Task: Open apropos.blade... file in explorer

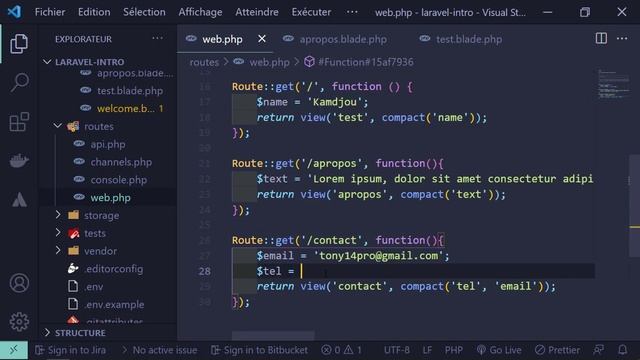Action: (x=135, y=73)
